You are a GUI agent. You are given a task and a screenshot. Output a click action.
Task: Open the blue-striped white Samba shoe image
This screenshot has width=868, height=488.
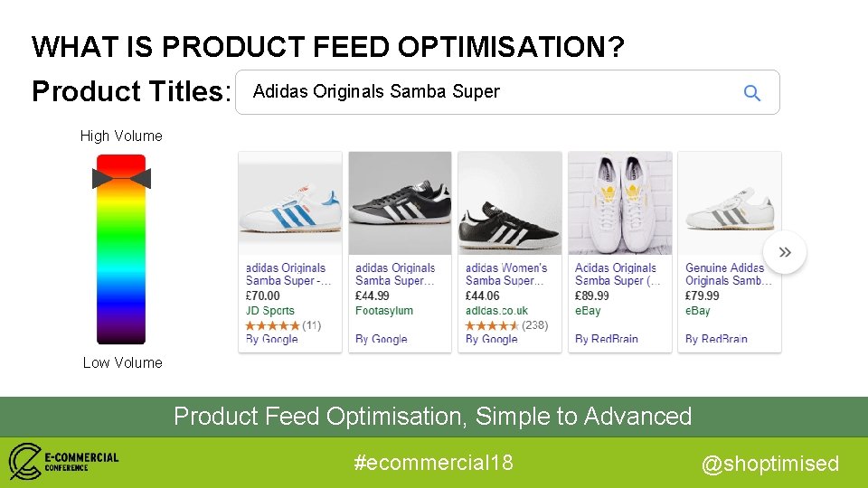[290, 203]
